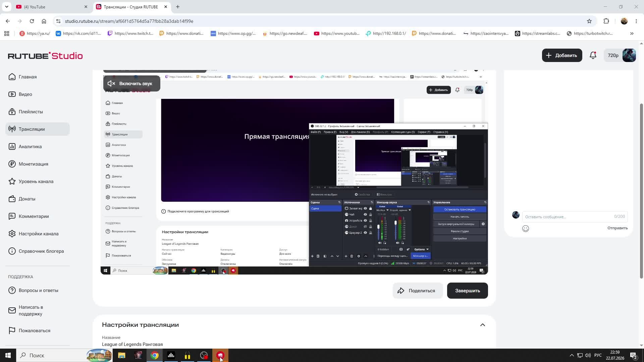The width and height of the screenshot is (644, 362).
Task: Click the page vertical scrollbar
Action: tap(641, 191)
